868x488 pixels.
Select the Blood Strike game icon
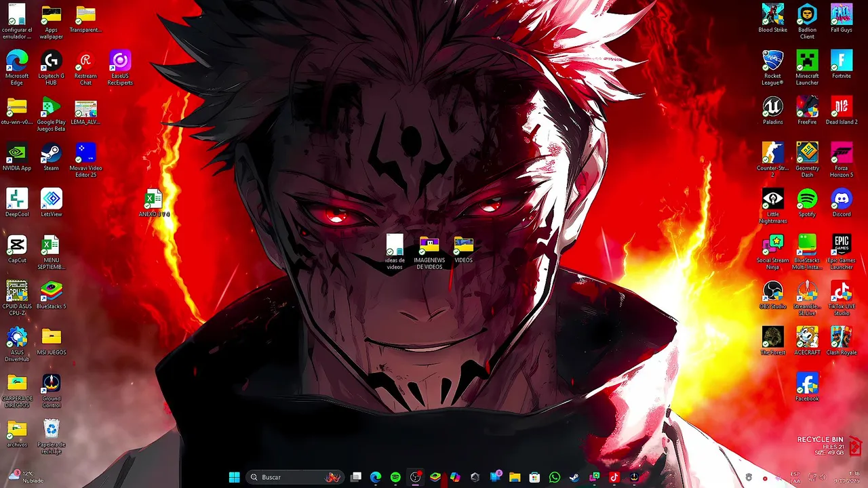[x=772, y=18]
